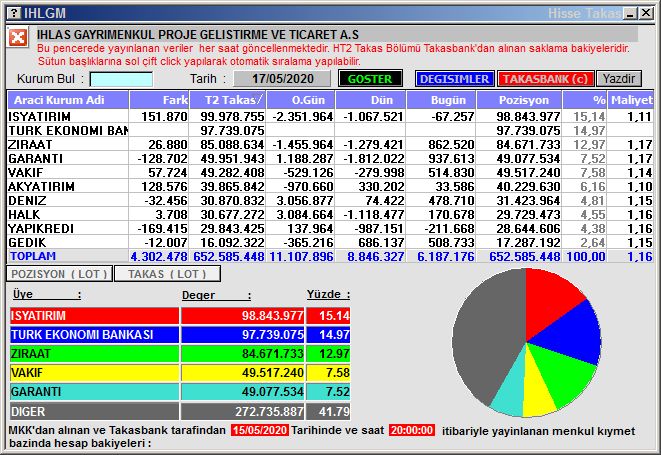Click the green GOSTER button

pyautogui.click(x=370, y=79)
